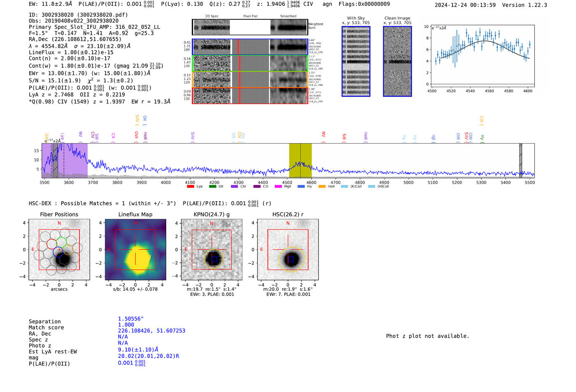Click the blue square marker in HSC image

[x=290, y=259]
